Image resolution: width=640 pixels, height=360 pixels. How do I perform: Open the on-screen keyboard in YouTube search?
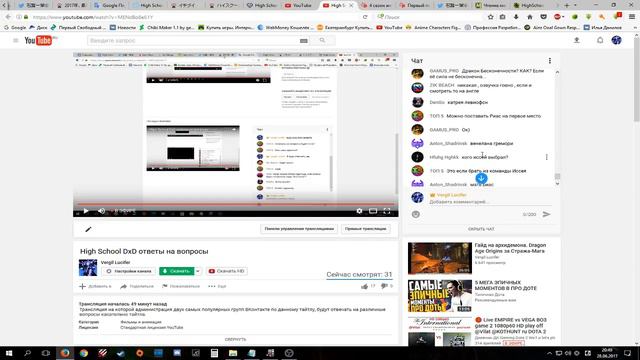[x=304, y=41]
